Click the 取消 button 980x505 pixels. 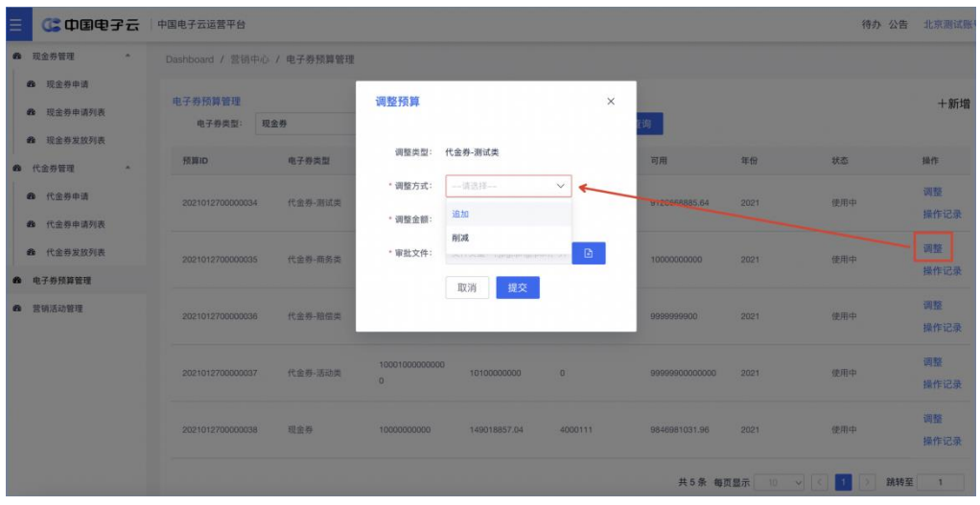(x=467, y=287)
